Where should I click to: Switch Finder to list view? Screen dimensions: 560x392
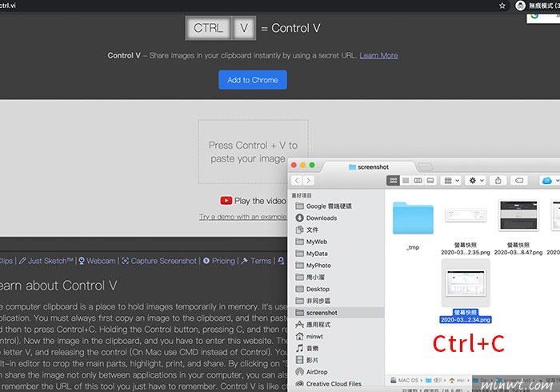pyautogui.click(x=406, y=180)
